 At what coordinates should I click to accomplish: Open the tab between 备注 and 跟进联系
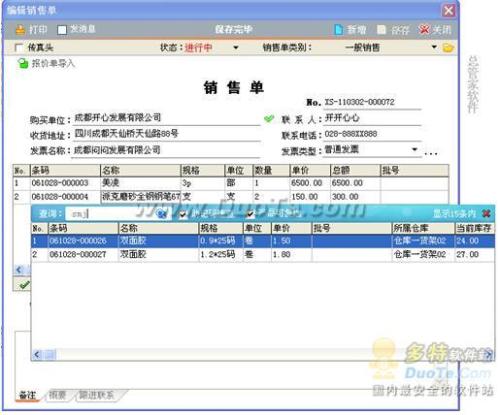coord(58,396)
